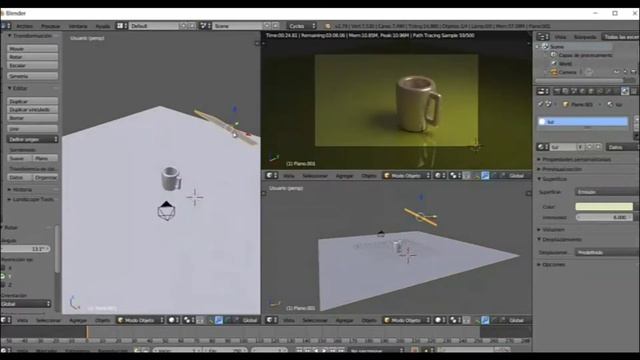This screenshot has width=640, height=360.
Task: Toggle the X axis restriction checkbox
Action: [x=3, y=268]
